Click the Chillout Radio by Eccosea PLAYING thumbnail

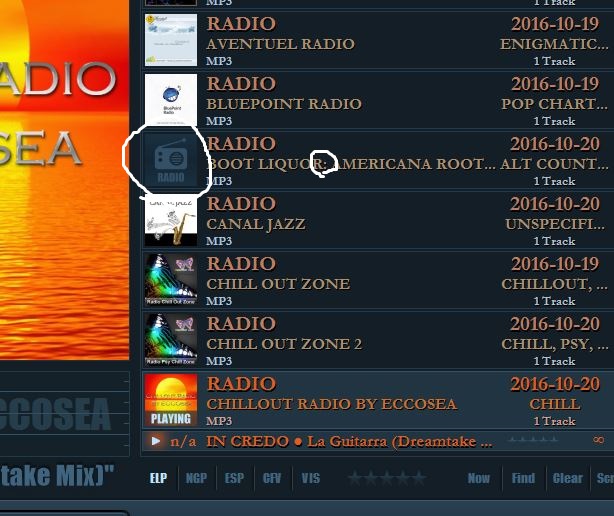tap(171, 400)
